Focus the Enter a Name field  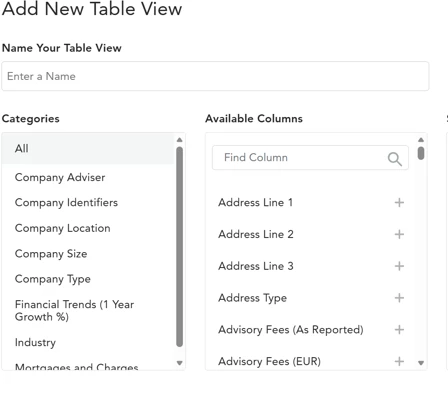pos(215,76)
